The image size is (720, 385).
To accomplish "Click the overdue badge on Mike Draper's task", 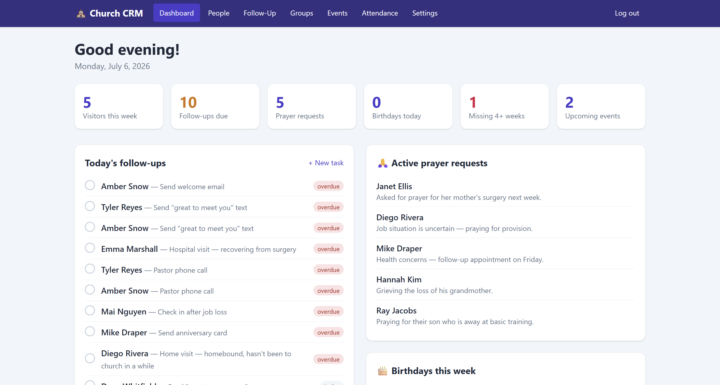I will pos(328,333).
